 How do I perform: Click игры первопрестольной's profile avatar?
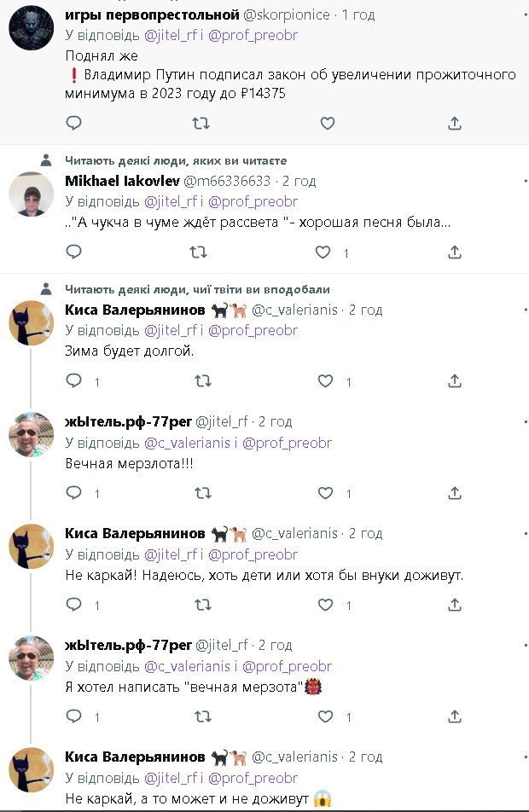point(31,28)
